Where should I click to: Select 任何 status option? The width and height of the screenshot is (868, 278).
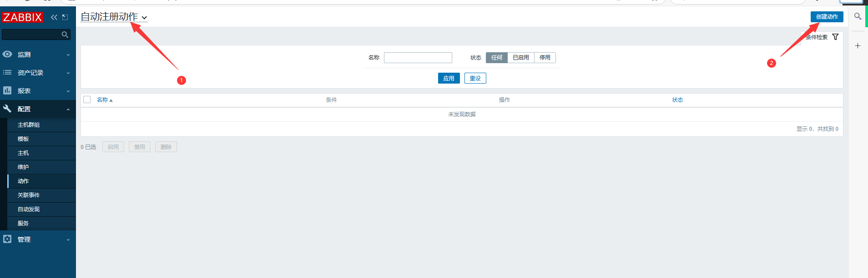coord(496,58)
